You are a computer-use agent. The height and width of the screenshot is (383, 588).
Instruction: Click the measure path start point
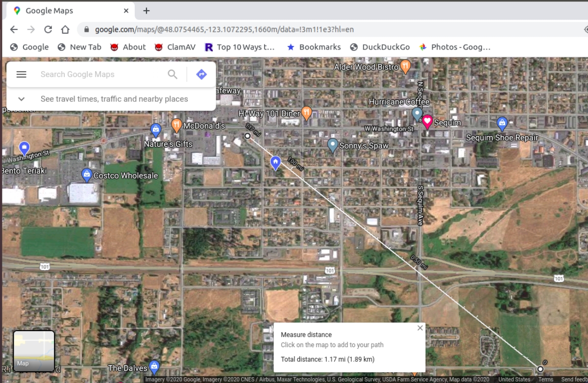(x=540, y=369)
